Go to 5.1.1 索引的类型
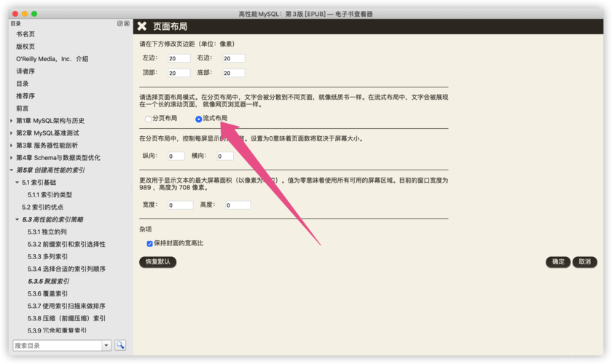The height and width of the screenshot is (364, 612). [x=50, y=194]
